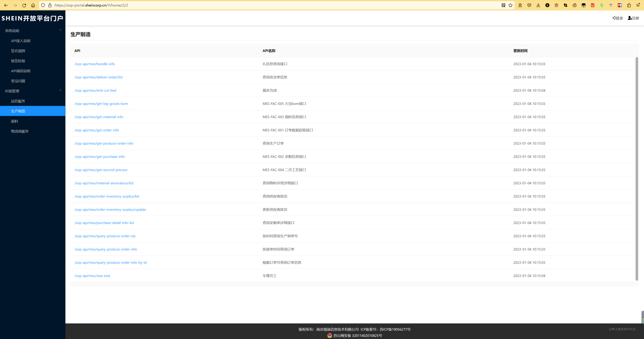The width and height of the screenshot is (644, 339).
Task: Go to 物流商服务 in sidebar
Action: click(x=20, y=131)
